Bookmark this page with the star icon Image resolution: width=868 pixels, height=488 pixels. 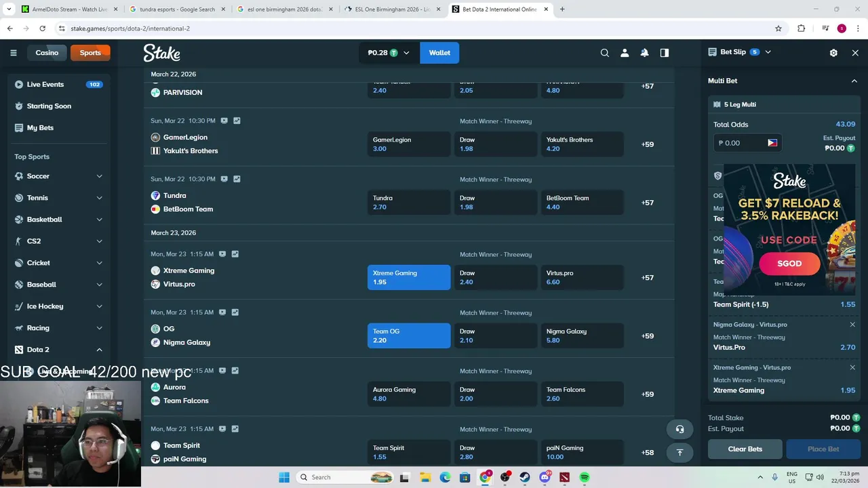[x=778, y=28]
